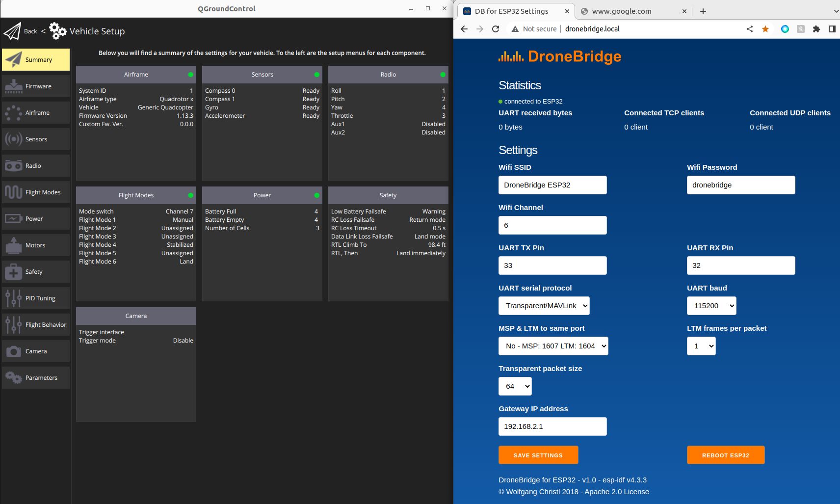Screen dimensions: 840x504
Task: Open the Airframe summary panel header
Action: pos(136,75)
